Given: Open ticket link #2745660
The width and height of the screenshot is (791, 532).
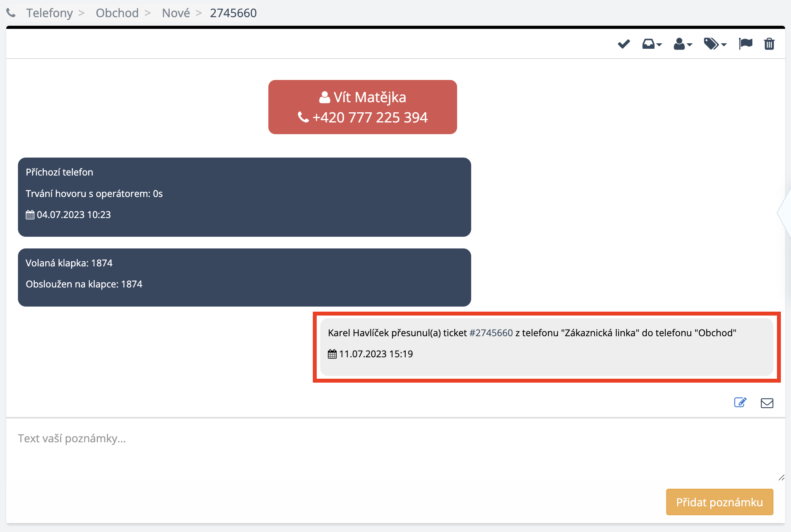Looking at the screenshot, I should pyautogui.click(x=491, y=333).
